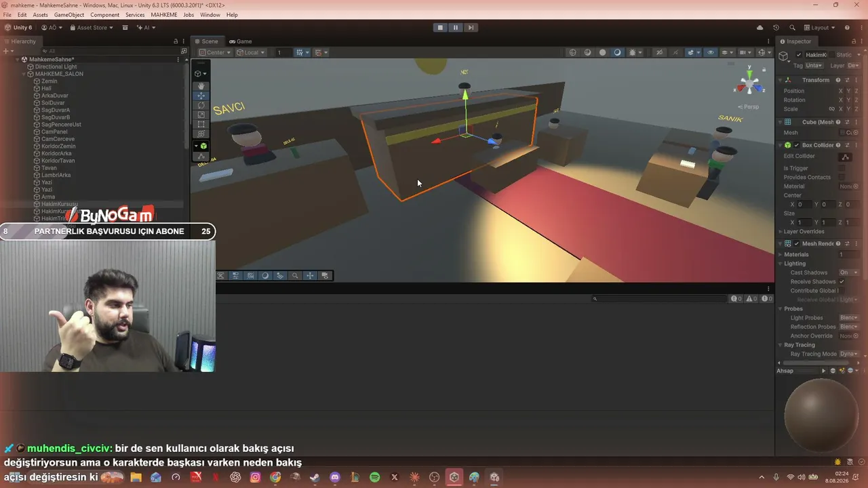Screen dimensions: 868x488
Task: Toggle scene visibility eye icon in toolbar
Action: tap(711, 52)
